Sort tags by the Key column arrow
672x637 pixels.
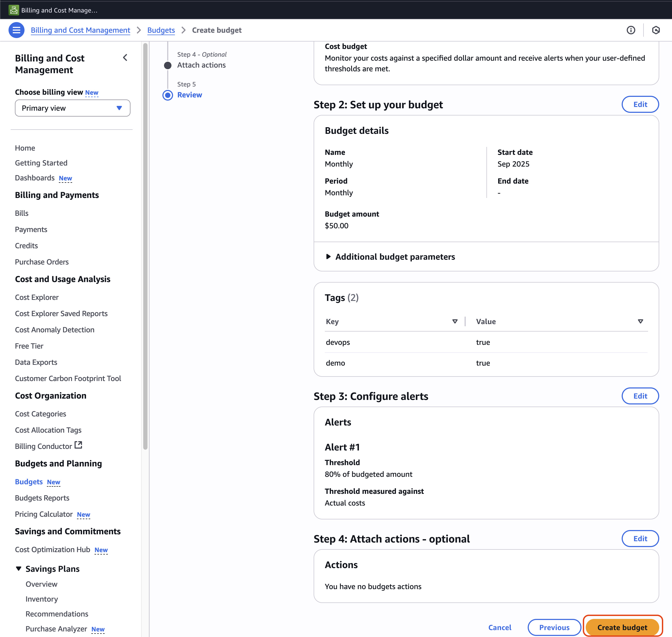[x=454, y=321]
